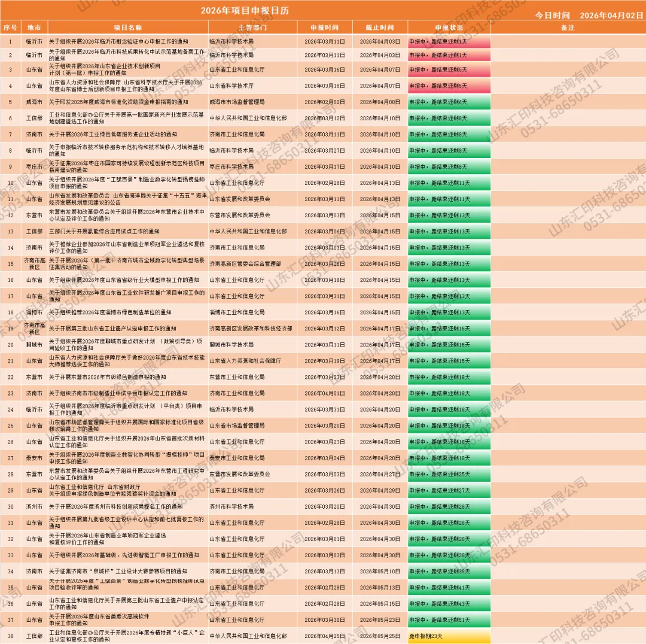The height and width of the screenshot is (644, 646).
Task: Select row 17 project about 工业软件研发推广项目
Action: (x=127, y=296)
